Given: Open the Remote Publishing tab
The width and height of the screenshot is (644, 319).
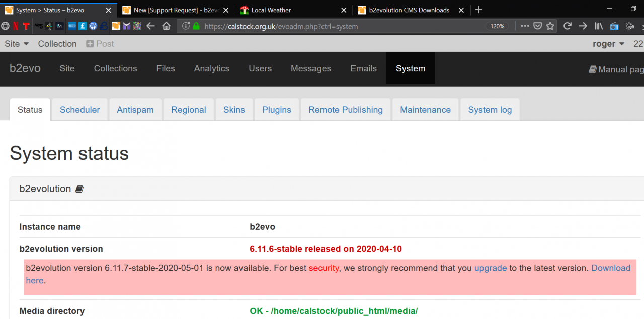Looking at the screenshot, I should pyautogui.click(x=346, y=110).
